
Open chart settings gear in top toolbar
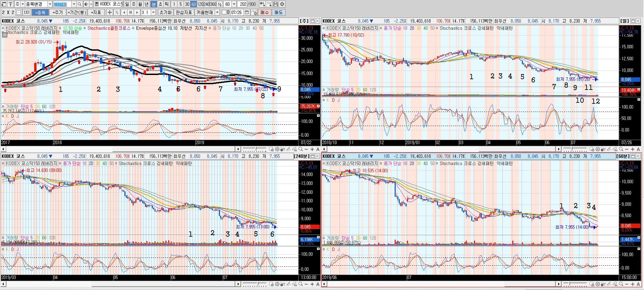(x=282, y=4)
